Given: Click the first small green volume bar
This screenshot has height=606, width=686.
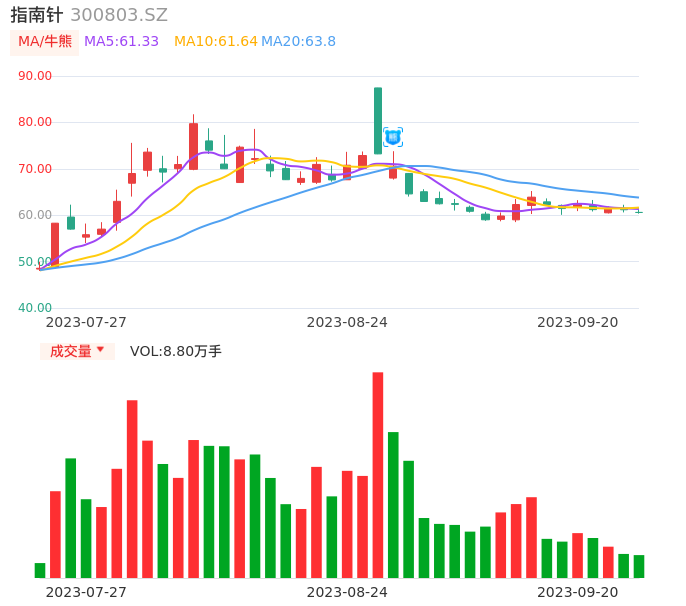Looking at the screenshot, I should pyautogui.click(x=40, y=571).
